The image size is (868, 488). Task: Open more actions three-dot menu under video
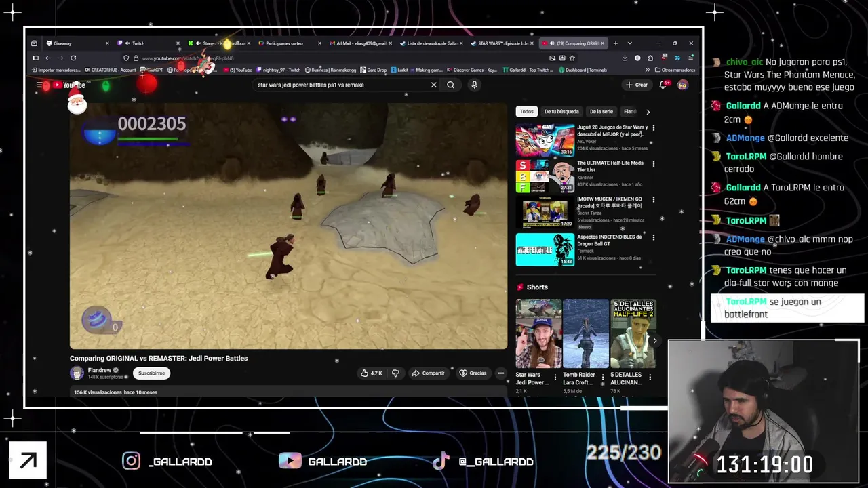pyautogui.click(x=501, y=373)
